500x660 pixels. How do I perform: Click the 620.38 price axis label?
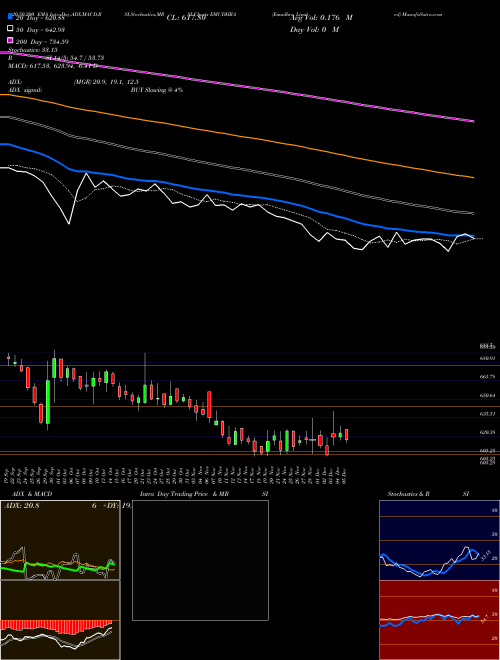coord(487,432)
